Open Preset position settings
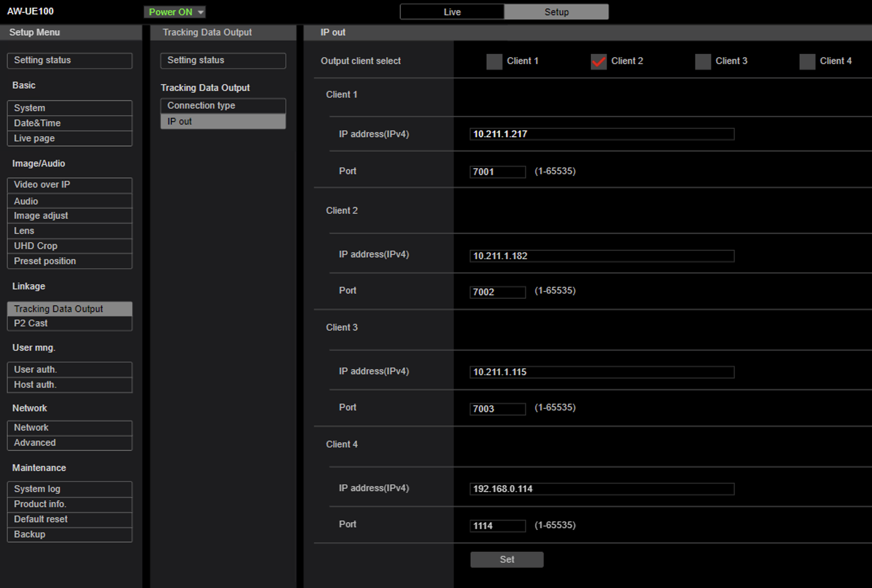Screen dimensions: 872x588 click(x=69, y=261)
